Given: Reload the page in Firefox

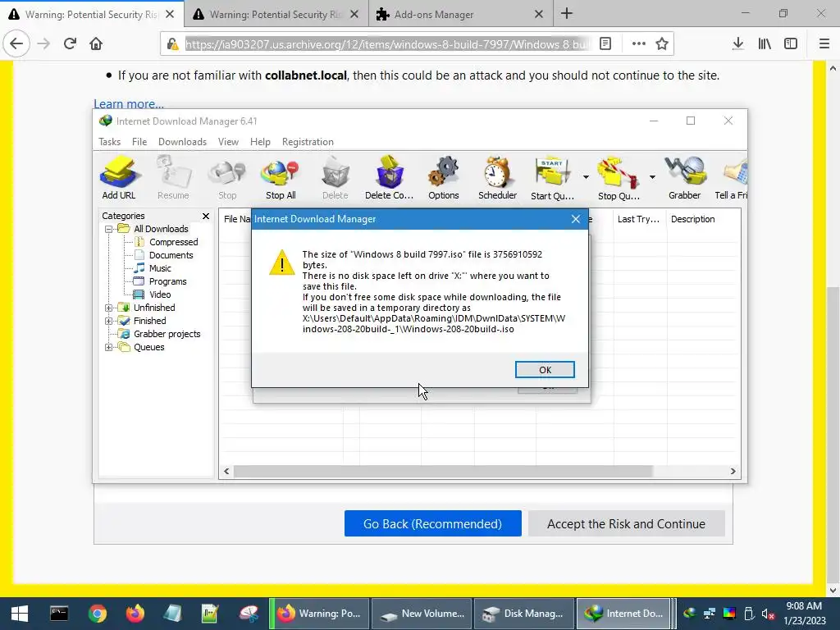Looking at the screenshot, I should click(70, 43).
